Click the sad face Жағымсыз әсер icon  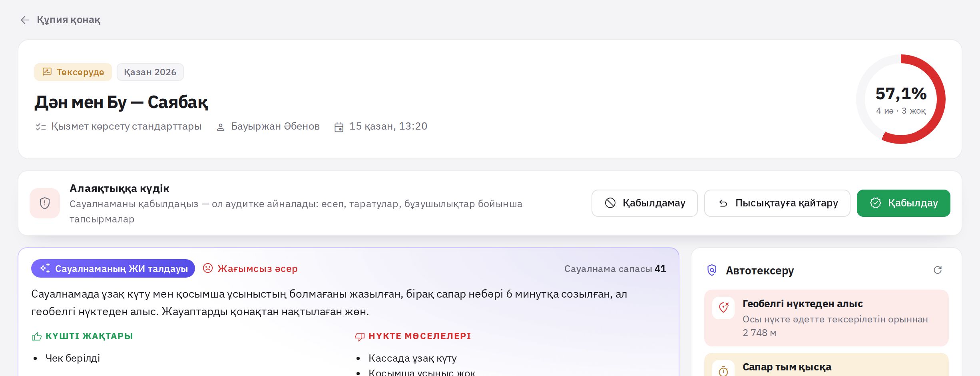coord(208,268)
